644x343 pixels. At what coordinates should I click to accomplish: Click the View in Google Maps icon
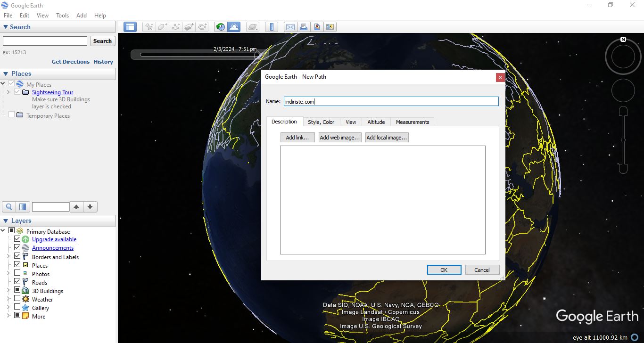click(x=330, y=27)
